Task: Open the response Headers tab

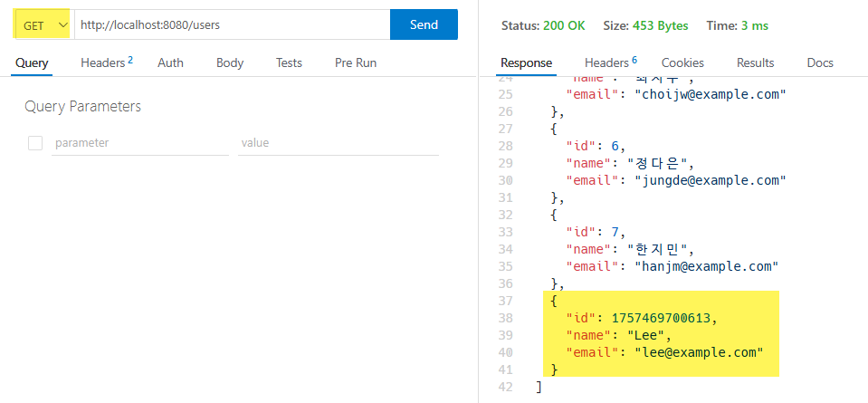Action: pyautogui.click(x=611, y=63)
